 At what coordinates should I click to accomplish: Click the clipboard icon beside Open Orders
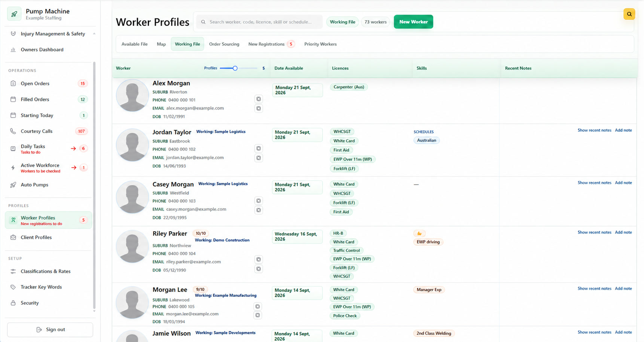[x=13, y=83]
